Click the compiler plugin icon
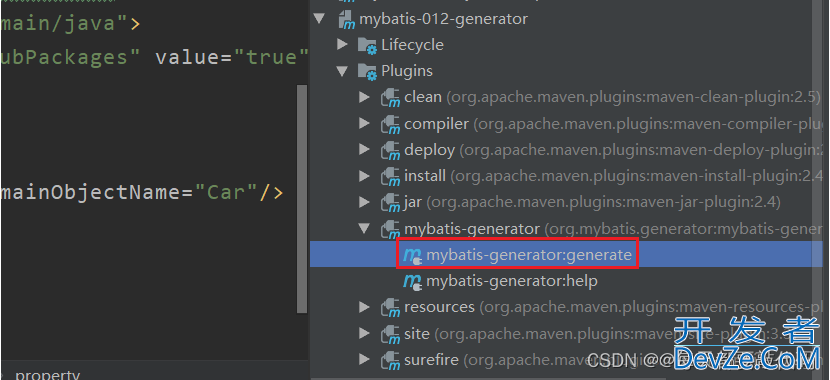 tap(391, 124)
